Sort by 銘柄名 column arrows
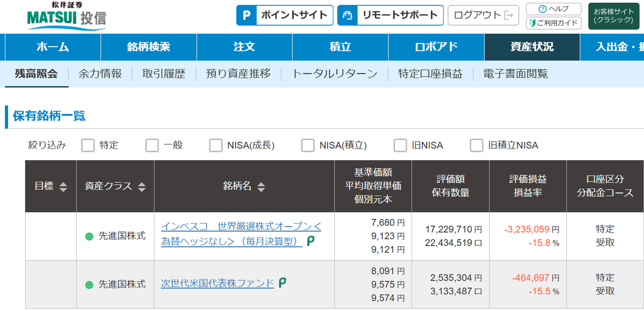Screen dimensions: 644x311 click(x=261, y=187)
